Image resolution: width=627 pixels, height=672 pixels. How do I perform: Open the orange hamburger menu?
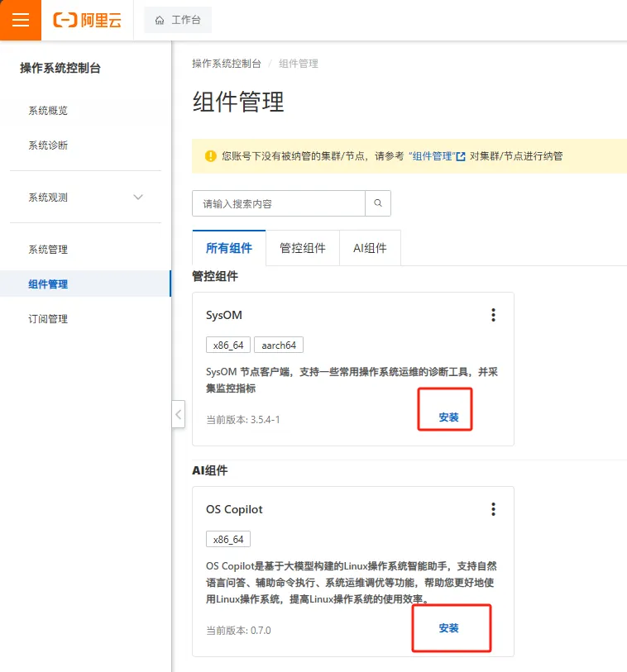coord(21,20)
